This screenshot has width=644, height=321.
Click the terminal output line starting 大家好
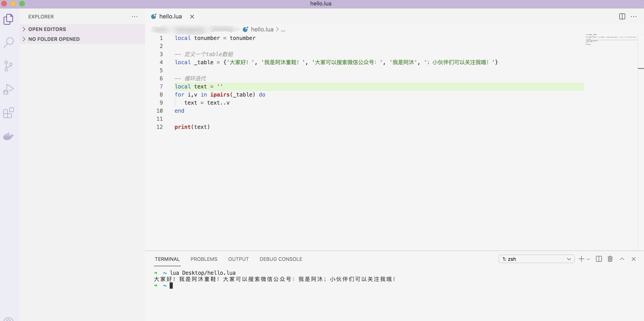click(x=274, y=279)
